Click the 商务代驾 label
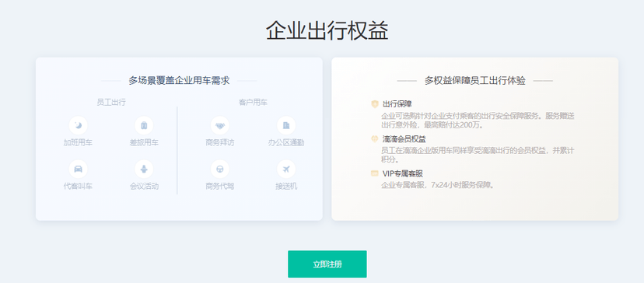Image resolution: width=644 pixels, height=283 pixels. [x=220, y=187]
